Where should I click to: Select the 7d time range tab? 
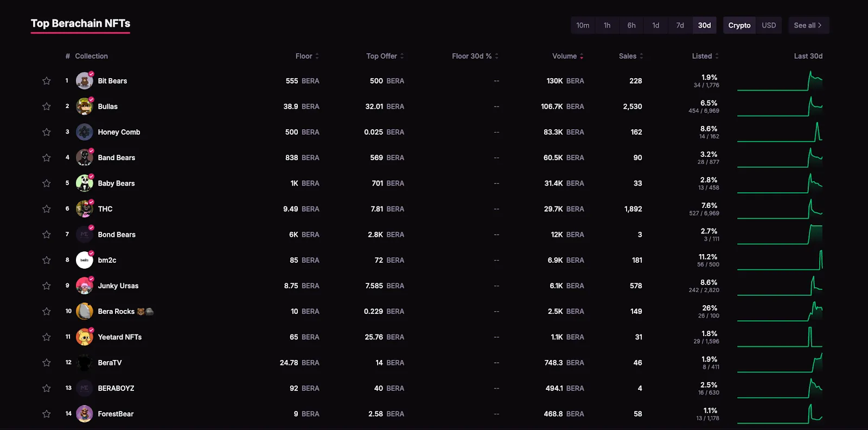(680, 26)
